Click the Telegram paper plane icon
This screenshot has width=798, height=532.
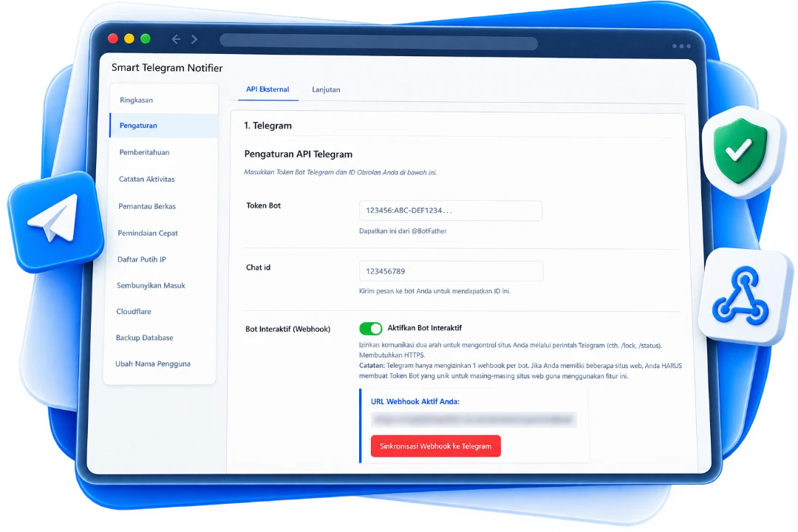coord(55,222)
